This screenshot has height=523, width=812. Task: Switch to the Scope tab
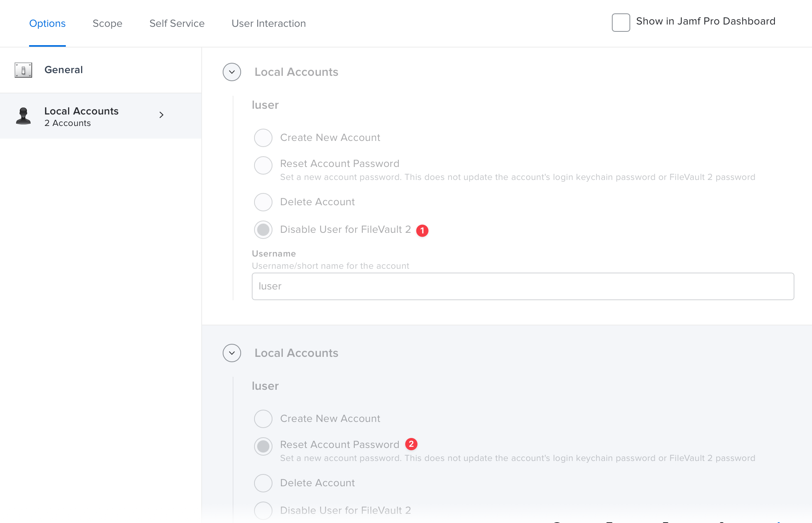tap(108, 23)
